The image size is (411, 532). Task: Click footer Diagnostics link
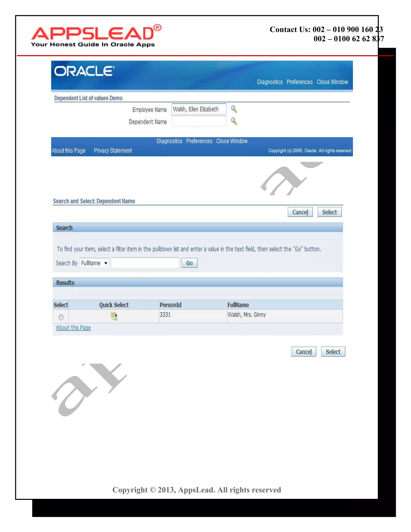tap(169, 141)
